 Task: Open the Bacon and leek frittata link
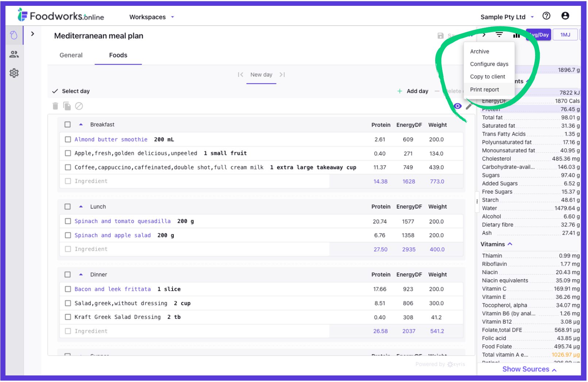point(113,289)
